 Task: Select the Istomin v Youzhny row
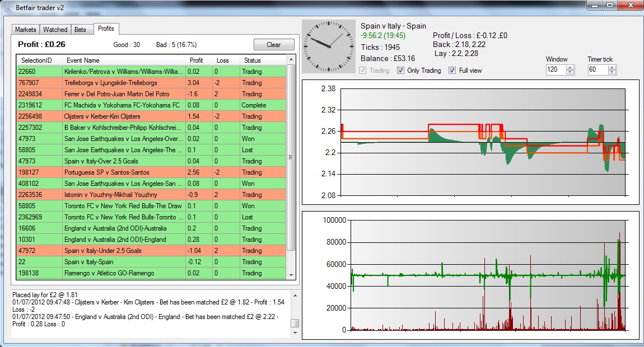[x=151, y=195]
